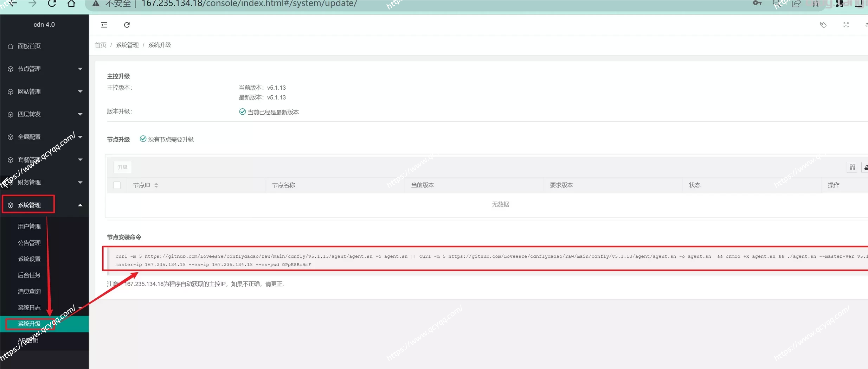The width and height of the screenshot is (868, 369).
Task: Reload the page using the browser reload icon
Action: (x=52, y=4)
